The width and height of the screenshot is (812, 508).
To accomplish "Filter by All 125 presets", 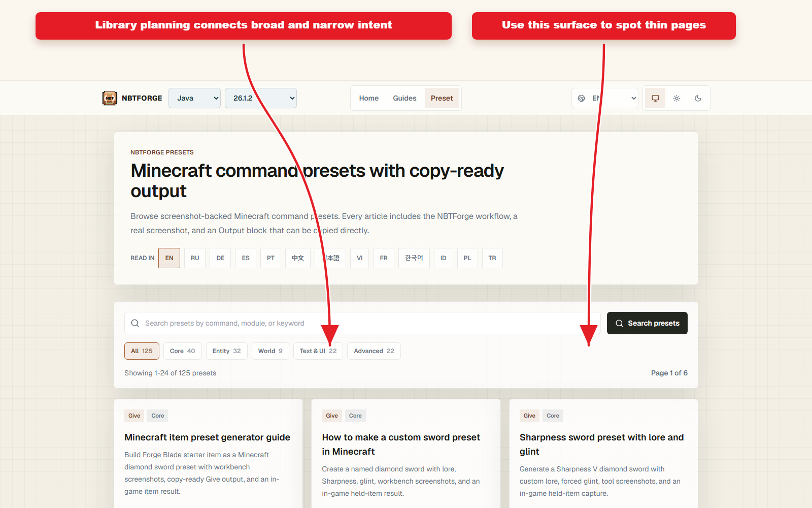I will (x=142, y=351).
